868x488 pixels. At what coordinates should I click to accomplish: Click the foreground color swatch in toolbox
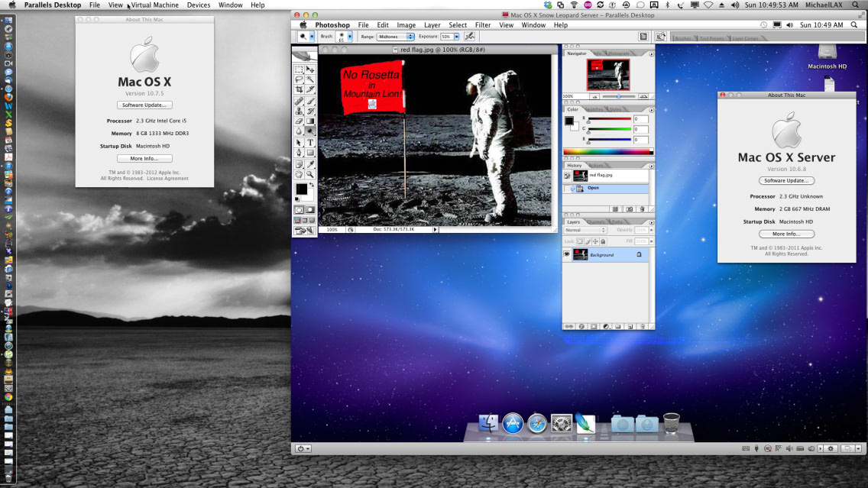[x=301, y=189]
